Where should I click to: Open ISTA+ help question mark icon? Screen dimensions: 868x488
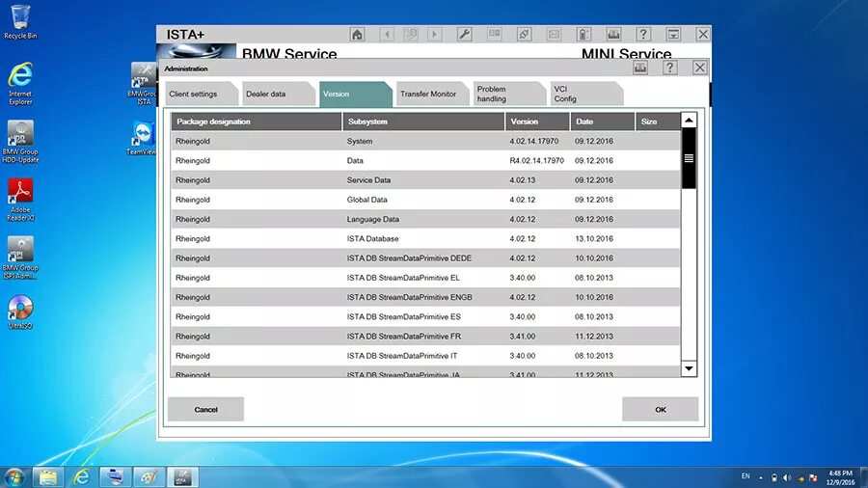pyautogui.click(x=643, y=35)
